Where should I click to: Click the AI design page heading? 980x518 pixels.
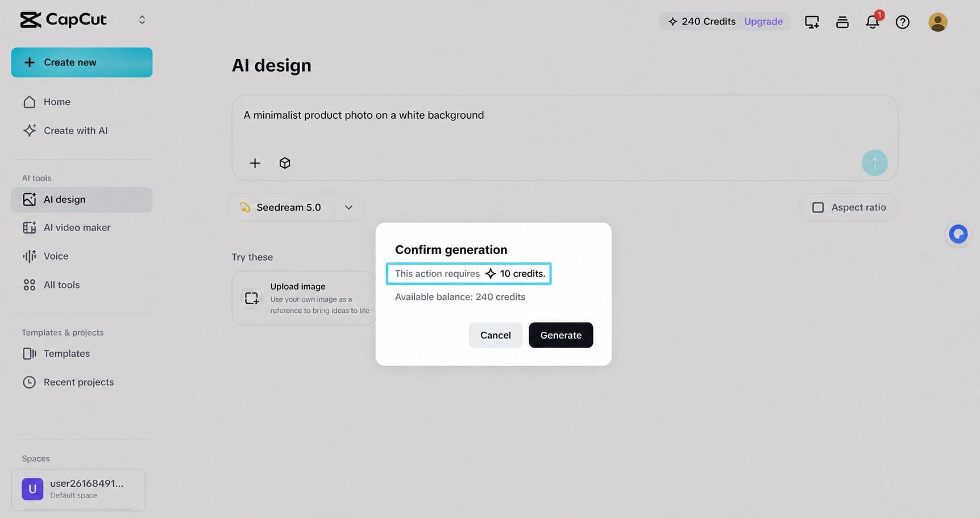point(272,65)
